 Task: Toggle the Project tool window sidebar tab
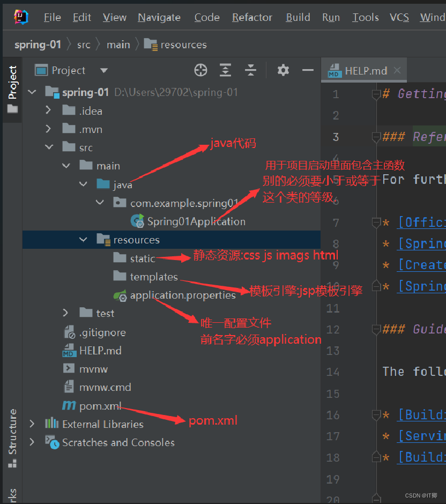(12, 90)
